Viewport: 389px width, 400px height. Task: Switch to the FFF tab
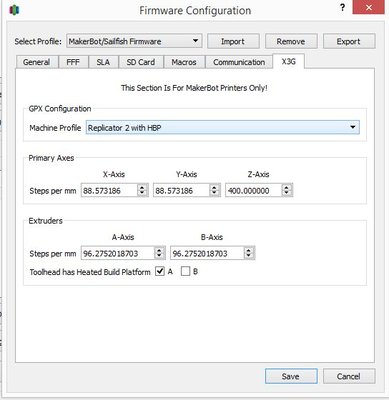pos(73,62)
